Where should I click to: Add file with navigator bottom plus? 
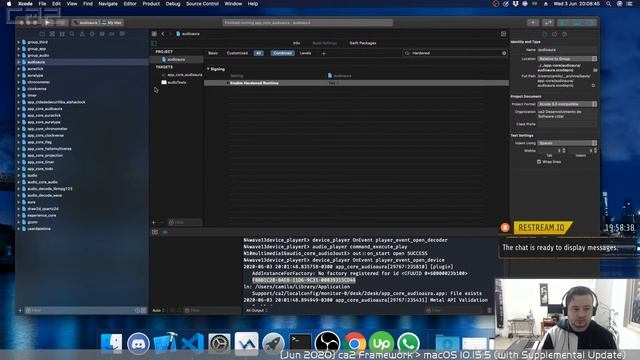(20, 311)
